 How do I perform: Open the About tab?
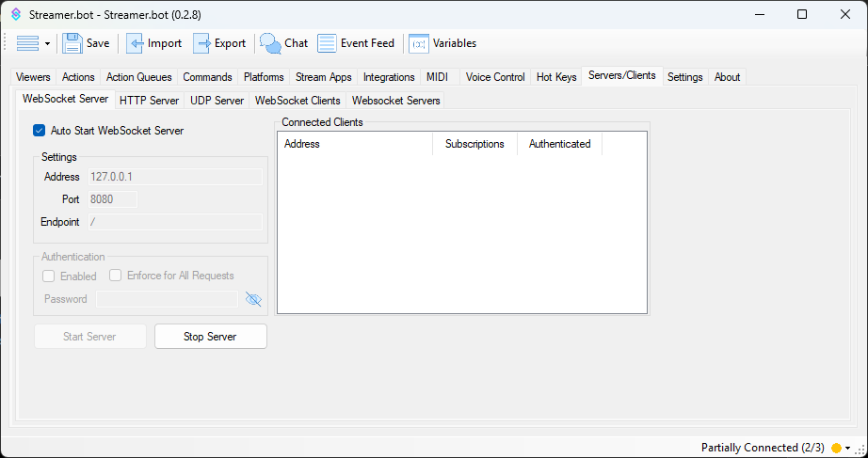pyautogui.click(x=727, y=77)
